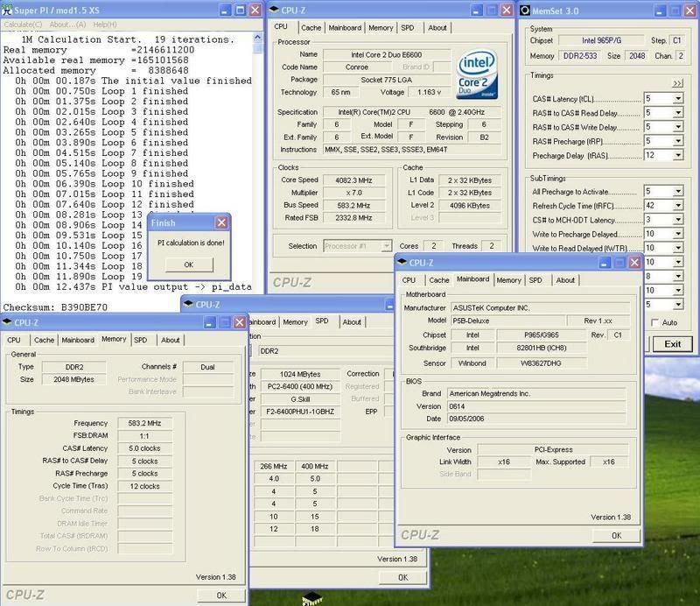700x606 pixels.
Task: Click title icon of CPU-Z memory Timings window
Action: click(x=7, y=322)
